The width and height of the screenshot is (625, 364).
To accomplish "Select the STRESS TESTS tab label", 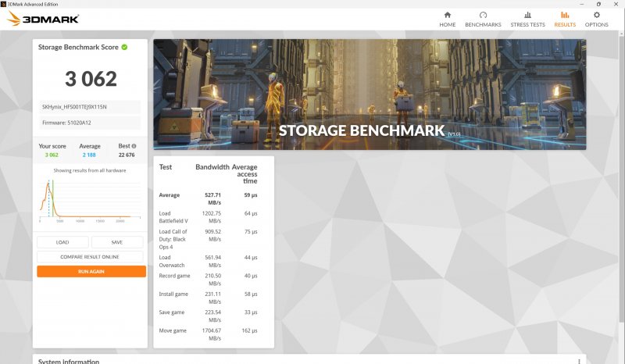I will pyautogui.click(x=527, y=25).
